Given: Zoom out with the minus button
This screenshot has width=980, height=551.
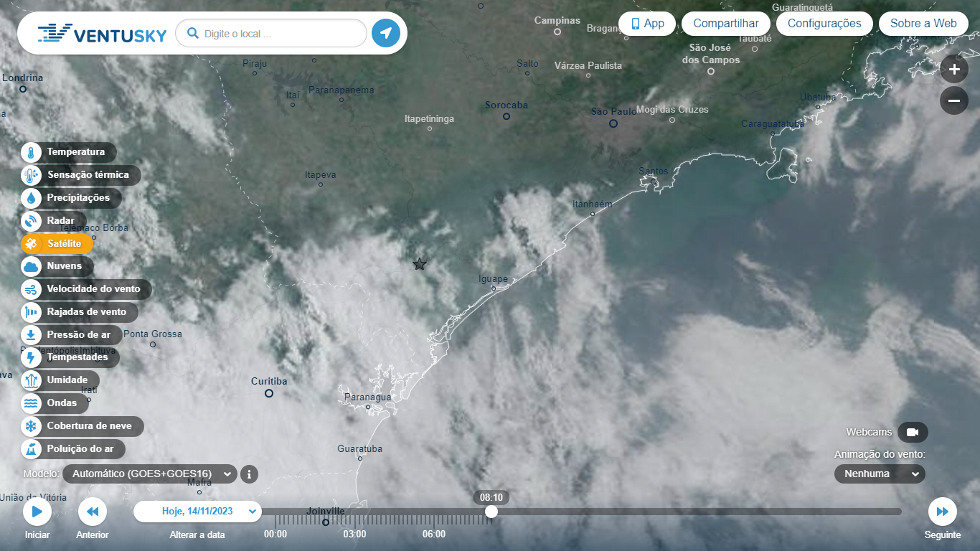Looking at the screenshot, I should pos(954,100).
